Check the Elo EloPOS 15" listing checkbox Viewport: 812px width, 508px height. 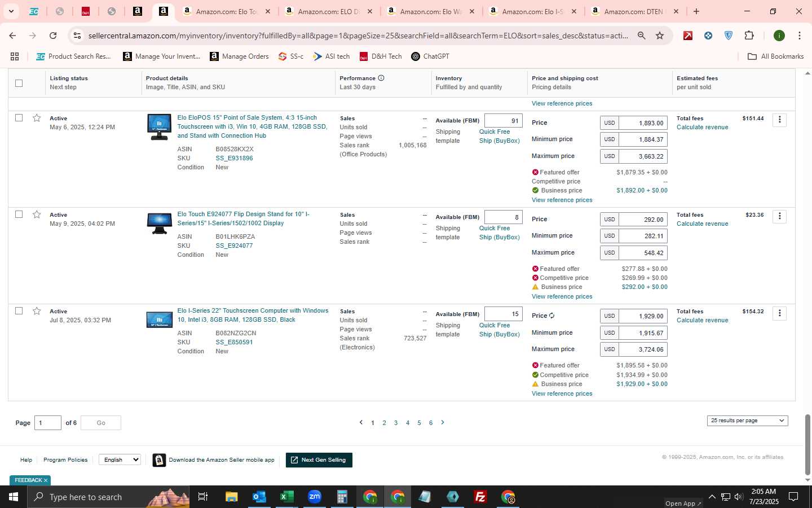[x=19, y=118]
